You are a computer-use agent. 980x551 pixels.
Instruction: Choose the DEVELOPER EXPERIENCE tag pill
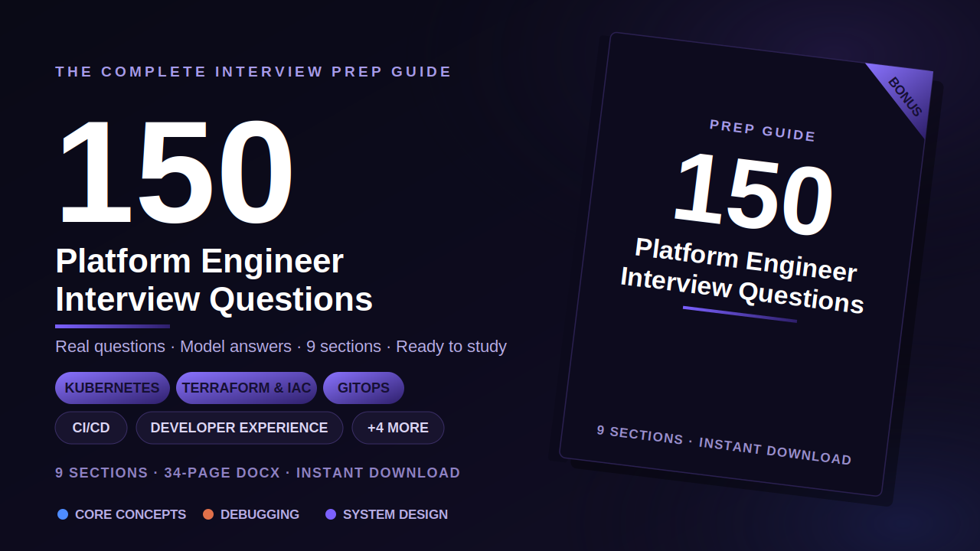point(240,428)
